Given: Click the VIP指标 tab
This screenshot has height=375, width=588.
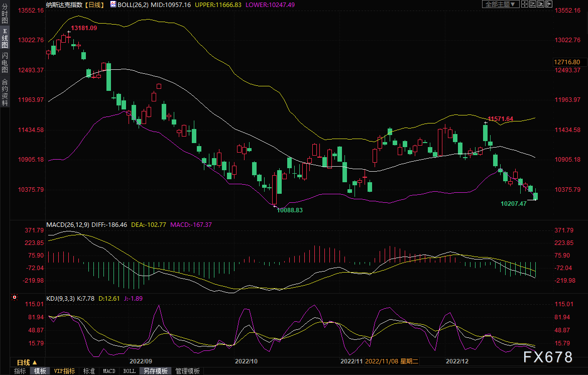Looking at the screenshot, I should coord(64,371).
